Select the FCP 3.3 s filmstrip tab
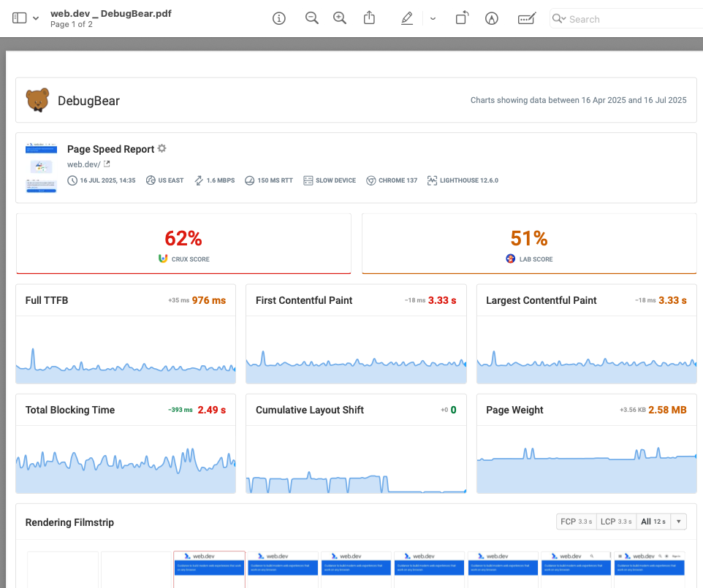Screen dimensions: 703x588 click(x=576, y=522)
